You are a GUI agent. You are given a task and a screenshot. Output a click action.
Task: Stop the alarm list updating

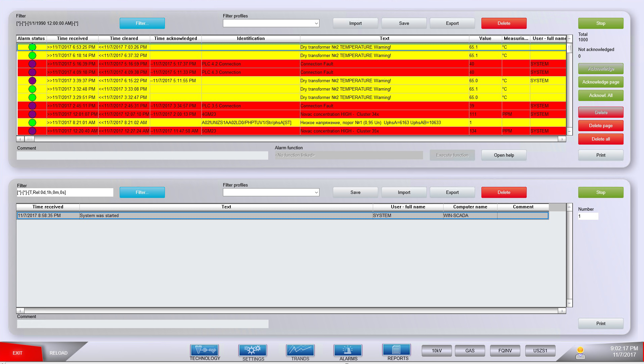pyautogui.click(x=600, y=23)
